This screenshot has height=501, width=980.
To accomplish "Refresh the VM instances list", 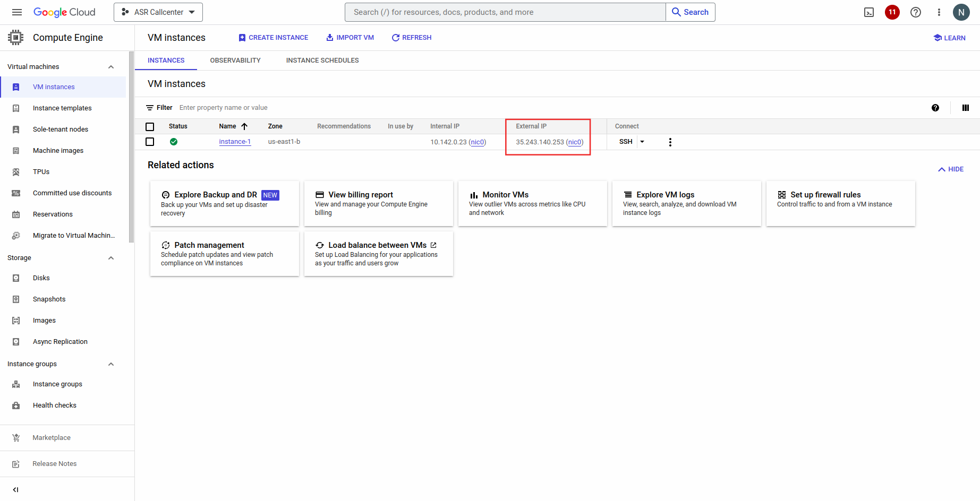I will pos(412,38).
